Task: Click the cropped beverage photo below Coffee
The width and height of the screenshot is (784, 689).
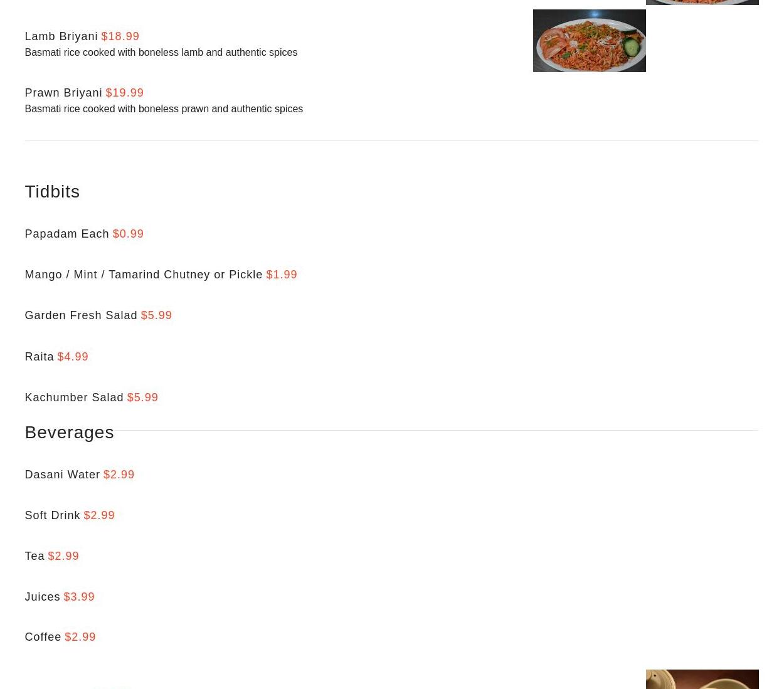Action: [x=702, y=679]
